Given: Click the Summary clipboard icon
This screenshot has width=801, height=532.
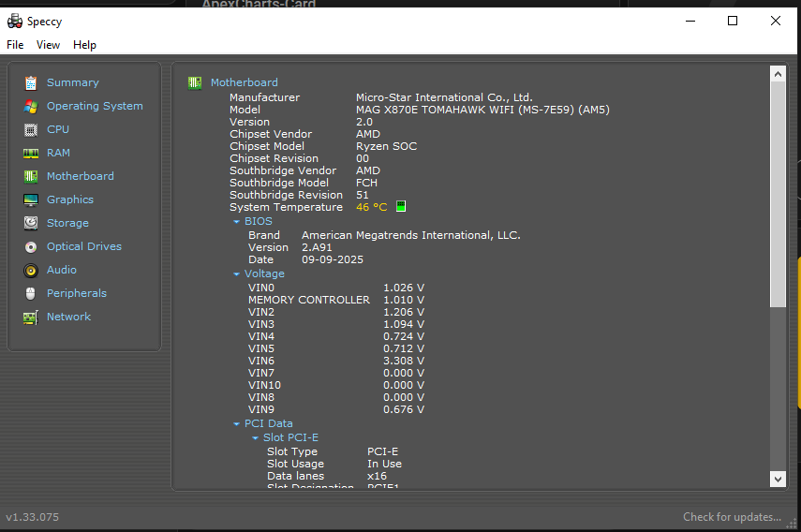Looking at the screenshot, I should point(31,82).
